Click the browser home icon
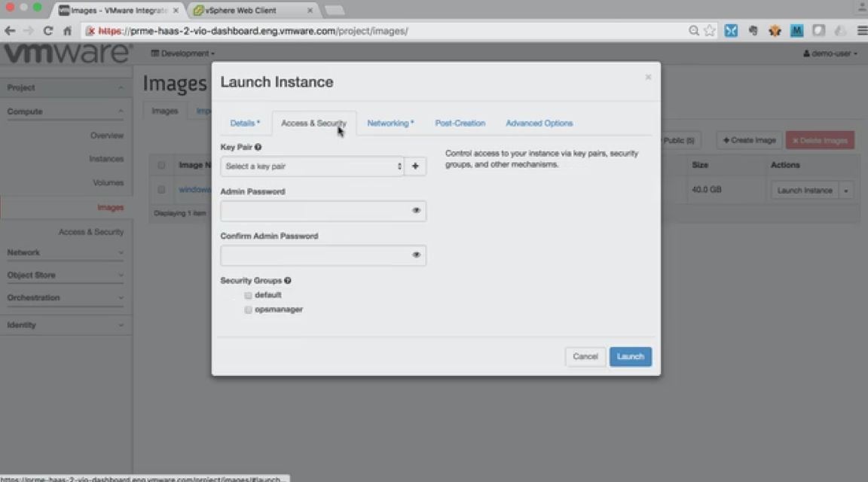Viewport: 868px width, 482px height. pyautogui.click(x=67, y=31)
